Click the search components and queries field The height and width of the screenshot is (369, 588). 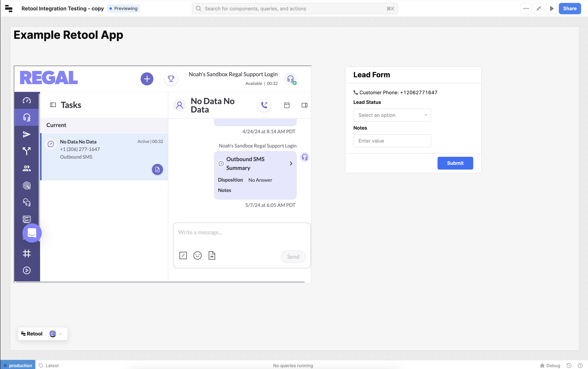(x=295, y=9)
